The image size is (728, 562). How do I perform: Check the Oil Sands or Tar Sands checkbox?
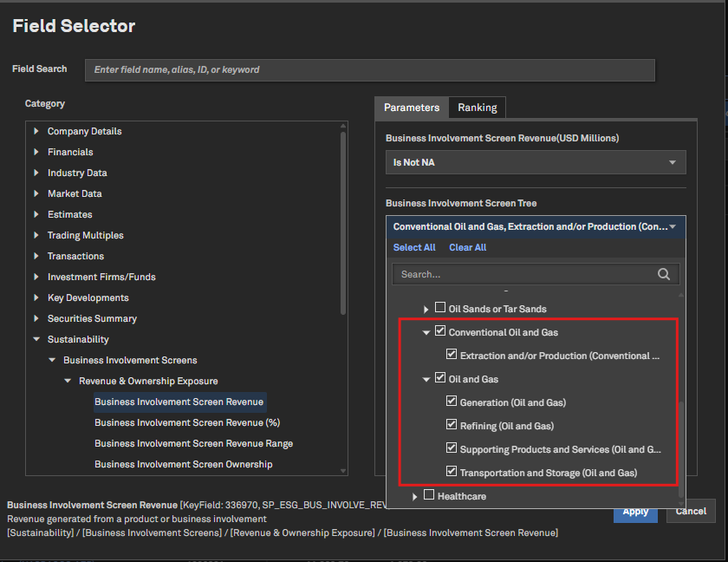pos(440,308)
